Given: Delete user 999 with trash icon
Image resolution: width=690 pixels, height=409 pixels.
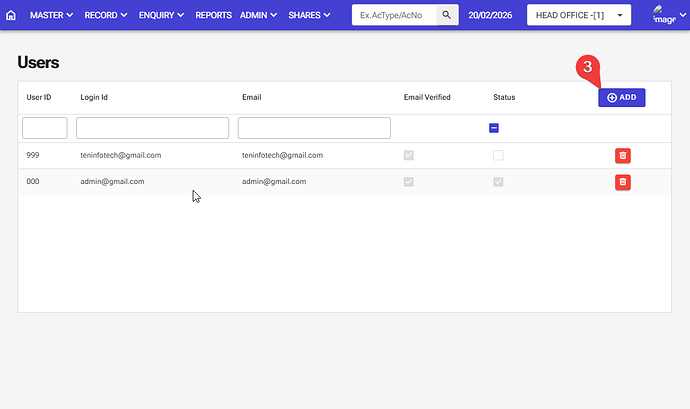Looking at the screenshot, I should pyautogui.click(x=622, y=155).
